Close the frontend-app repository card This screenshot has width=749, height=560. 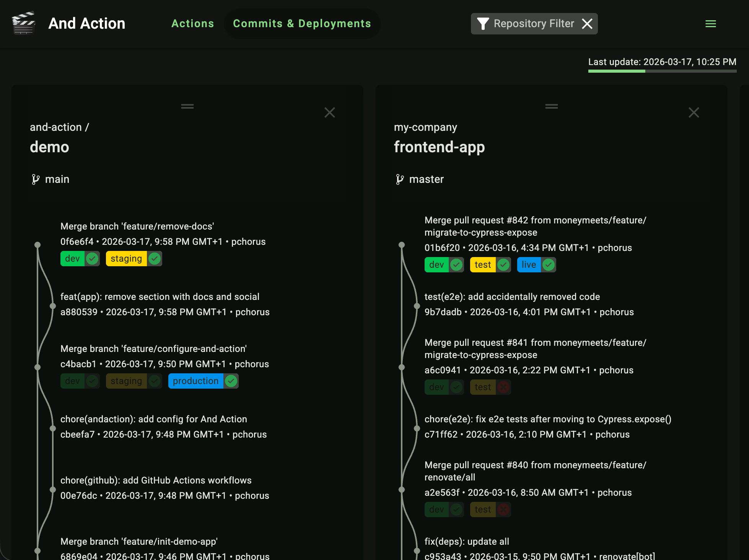point(694,112)
